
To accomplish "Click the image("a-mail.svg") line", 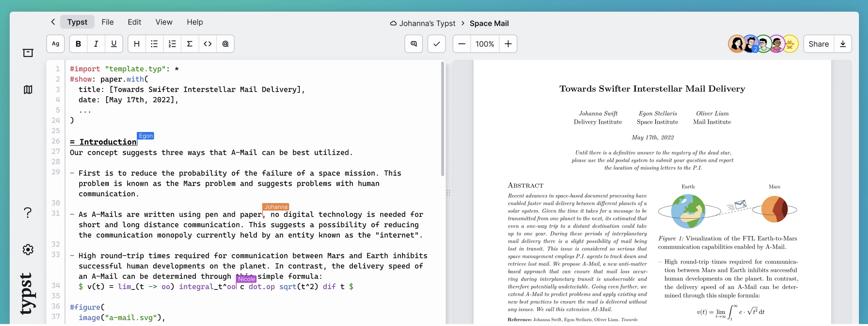I will tap(122, 318).
